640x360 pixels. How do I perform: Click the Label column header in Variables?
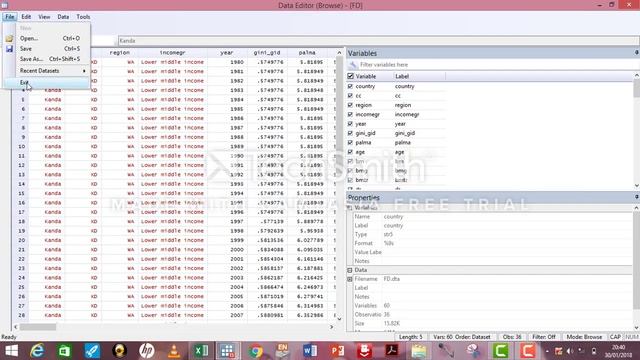click(419, 76)
